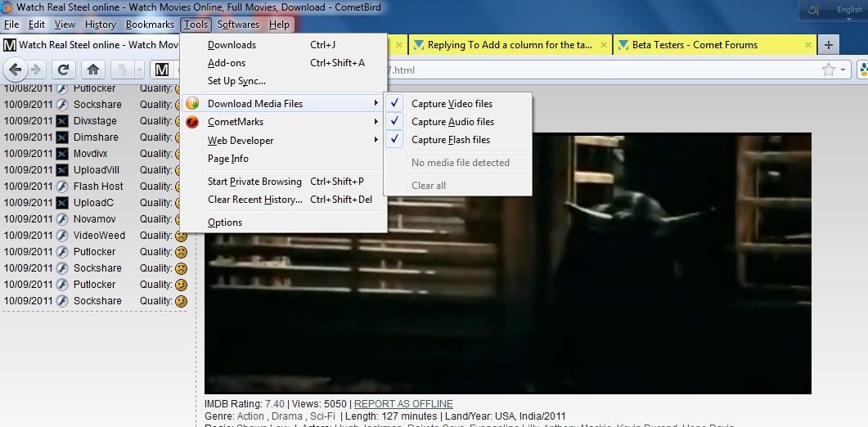Click the REPORT AS OFFLINE link
The image size is (868, 427).
pyautogui.click(x=403, y=404)
